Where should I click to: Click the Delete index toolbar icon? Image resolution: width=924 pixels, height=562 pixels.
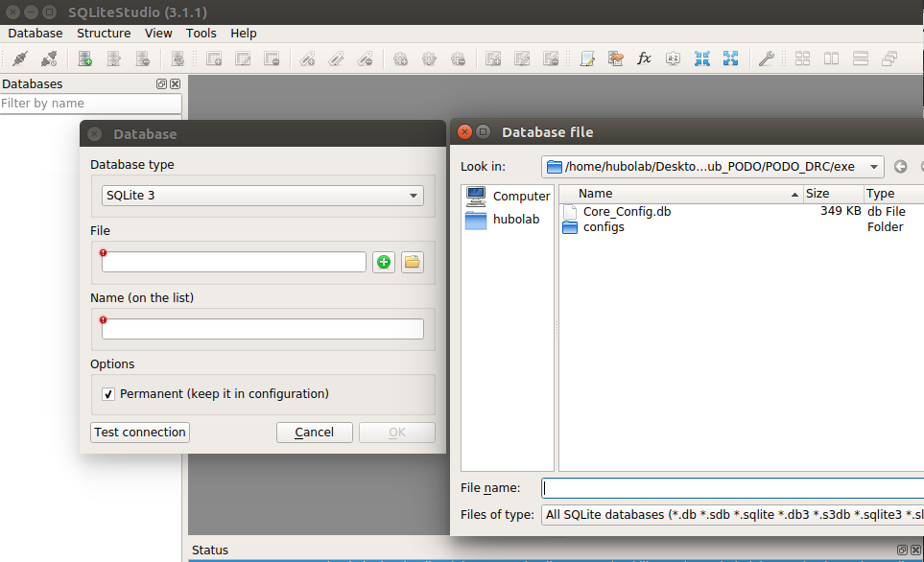pyautogui.click(x=365, y=59)
